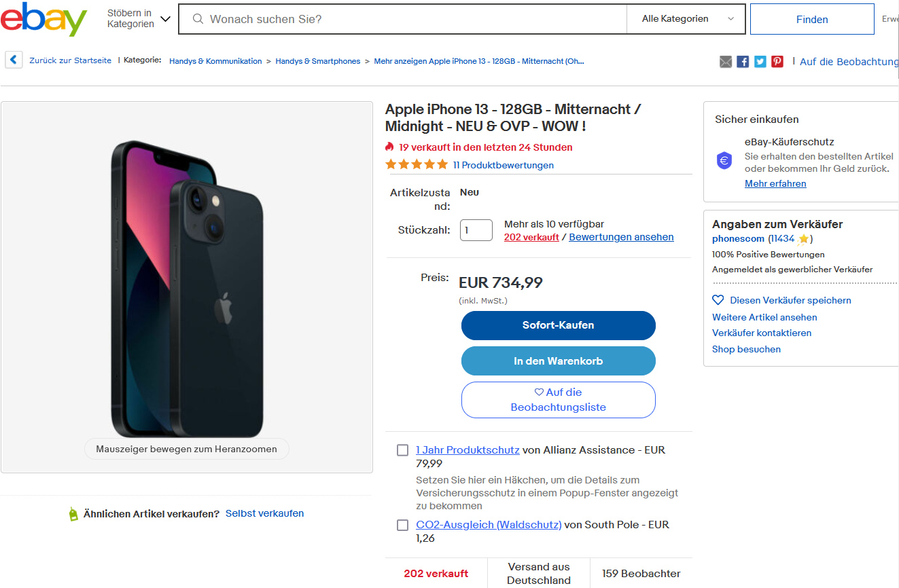This screenshot has height=588, width=899.
Task: Click the Sofort-Kaufen button
Action: (558, 325)
